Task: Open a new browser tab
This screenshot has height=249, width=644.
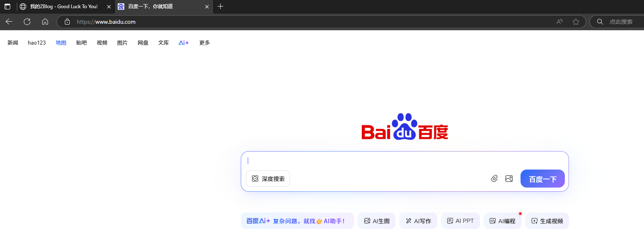Action: (x=220, y=7)
